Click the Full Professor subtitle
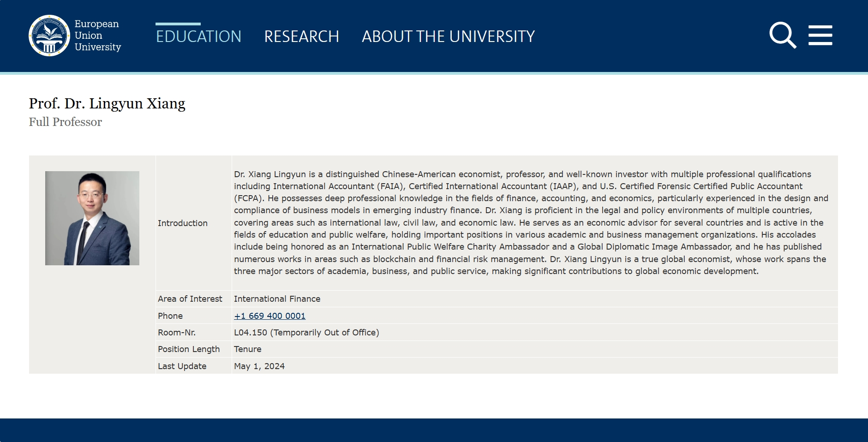The width and height of the screenshot is (868, 442). [x=65, y=122]
